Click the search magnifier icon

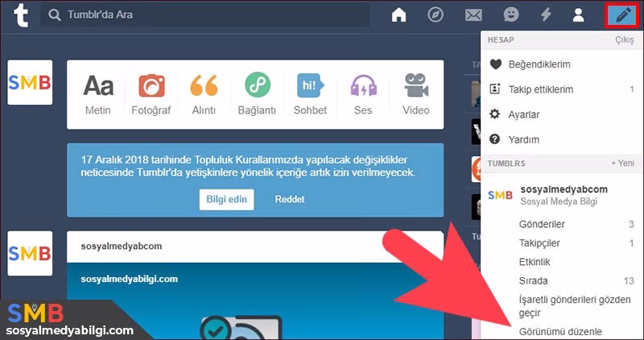coord(54,15)
